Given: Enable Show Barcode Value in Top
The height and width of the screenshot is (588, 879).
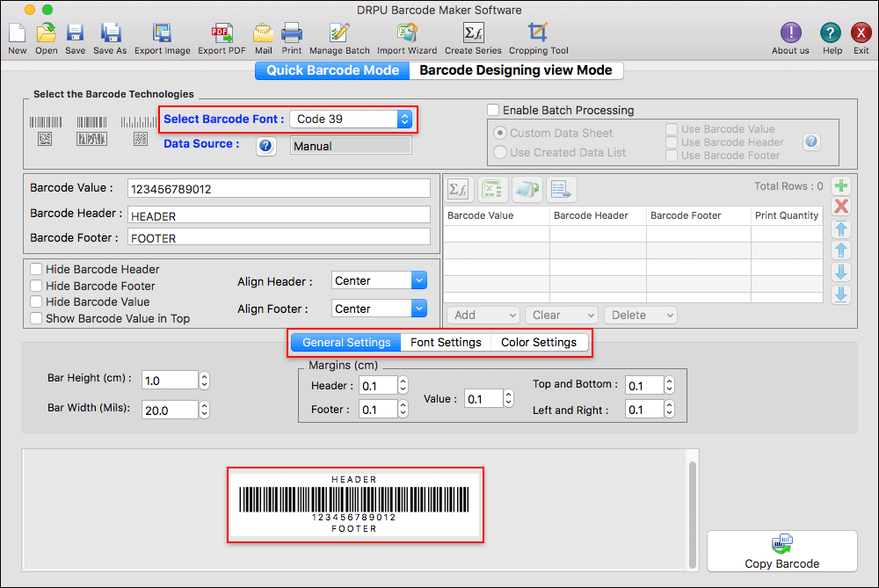Looking at the screenshot, I should point(36,318).
